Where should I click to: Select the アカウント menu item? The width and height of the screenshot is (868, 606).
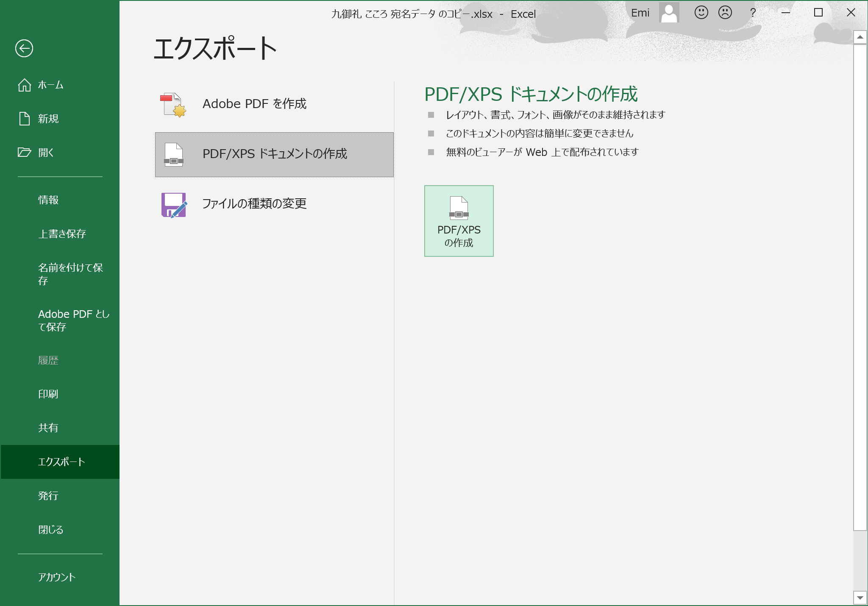57,577
